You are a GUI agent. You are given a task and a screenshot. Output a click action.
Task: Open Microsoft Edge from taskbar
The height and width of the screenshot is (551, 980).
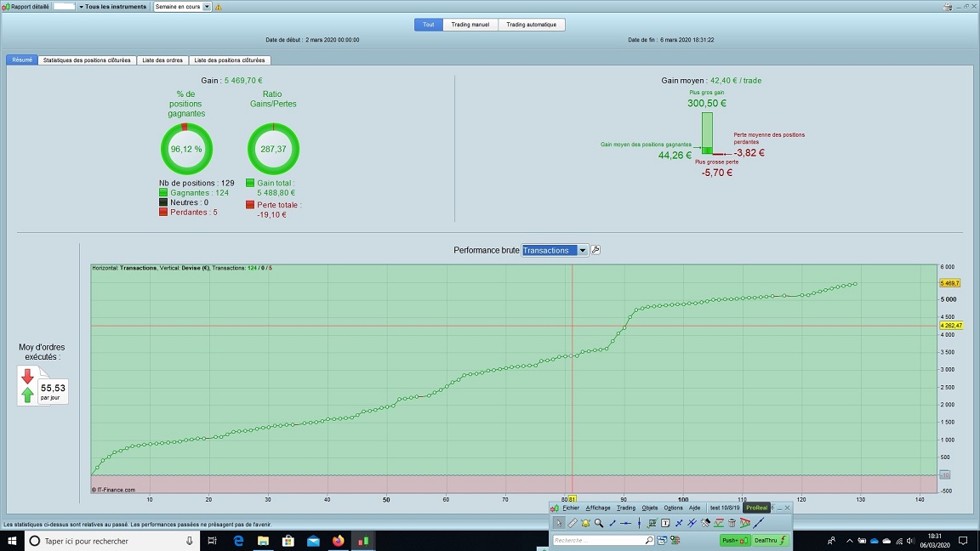click(x=238, y=541)
